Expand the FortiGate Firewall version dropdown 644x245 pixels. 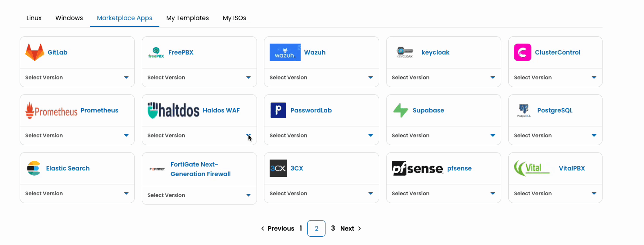click(x=199, y=195)
